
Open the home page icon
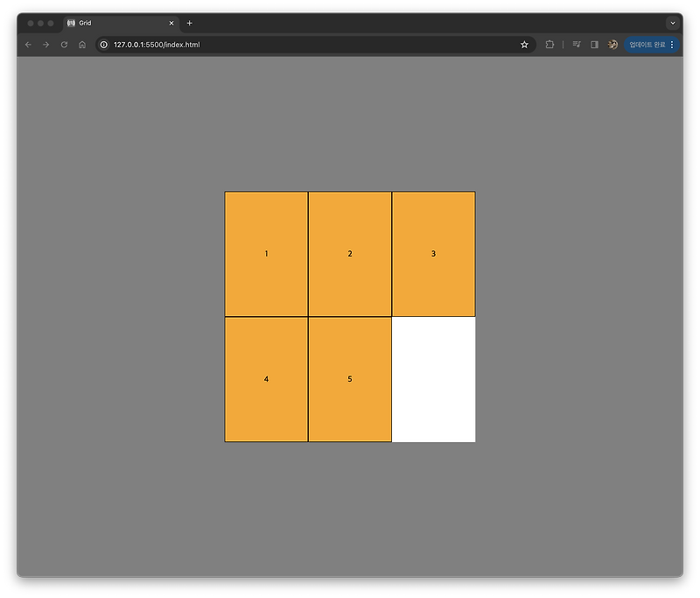click(x=82, y=44)
